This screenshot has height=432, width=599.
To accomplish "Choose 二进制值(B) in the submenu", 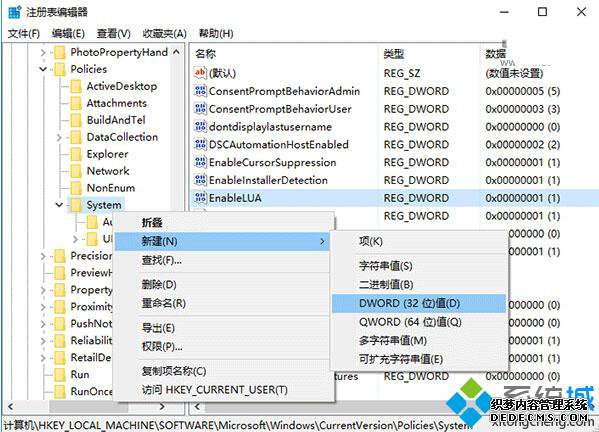I will [419, 285].
